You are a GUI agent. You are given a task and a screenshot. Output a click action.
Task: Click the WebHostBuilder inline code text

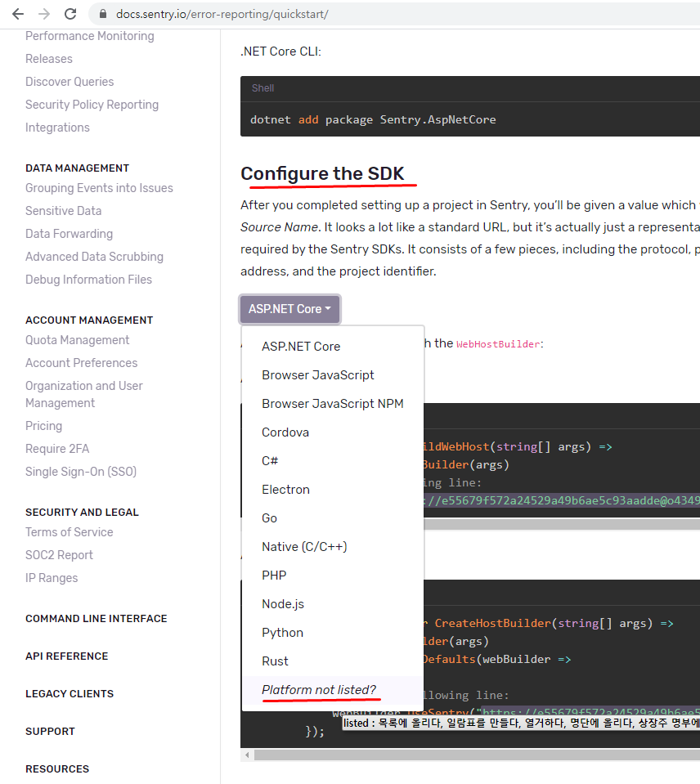click(499, 344)
